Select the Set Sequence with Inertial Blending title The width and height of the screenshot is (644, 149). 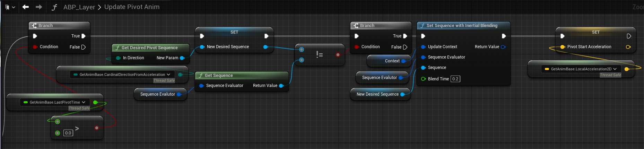462,26
